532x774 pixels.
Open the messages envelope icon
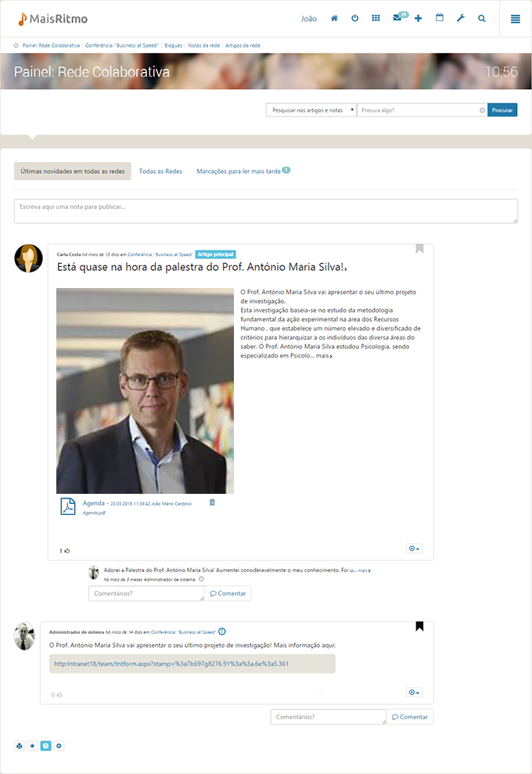tap(397, 18)
